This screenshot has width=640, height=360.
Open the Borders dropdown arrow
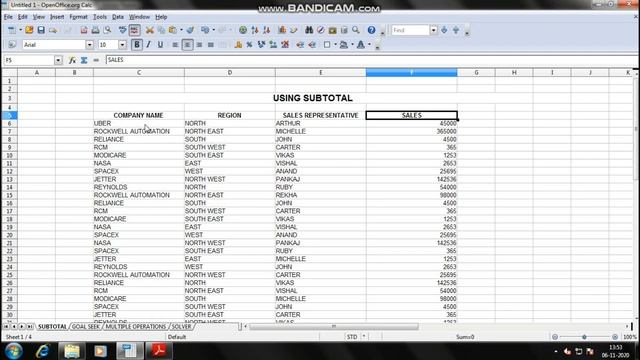click(335, 44)
